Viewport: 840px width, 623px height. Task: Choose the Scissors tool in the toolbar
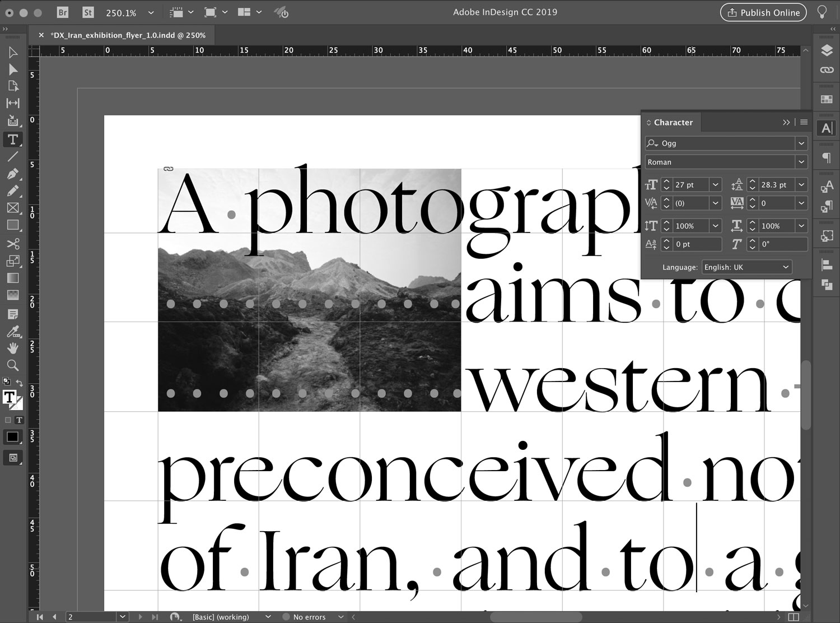click(x=13, y=244)
